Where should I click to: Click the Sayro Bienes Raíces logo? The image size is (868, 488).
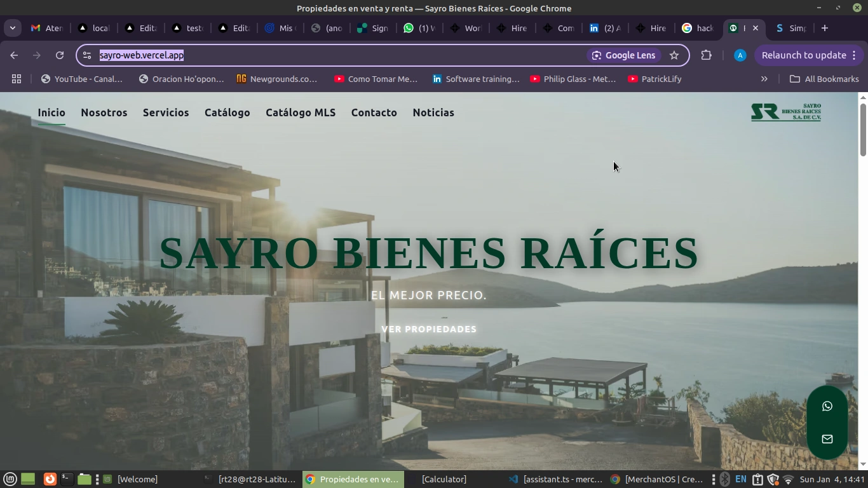click(786, 112)
